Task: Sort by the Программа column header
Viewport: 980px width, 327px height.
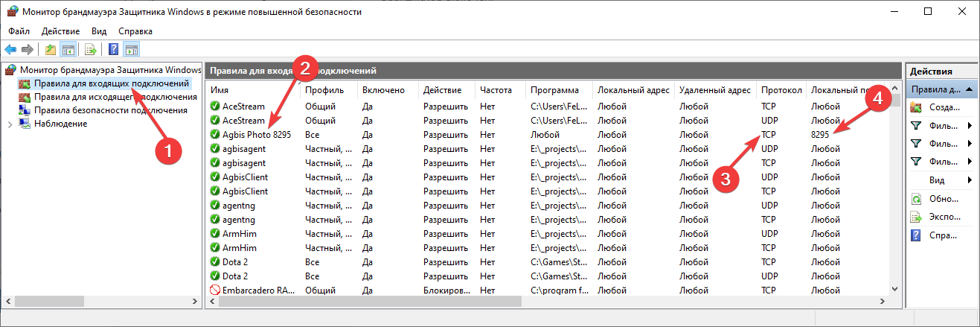Action: coord(559,90)
